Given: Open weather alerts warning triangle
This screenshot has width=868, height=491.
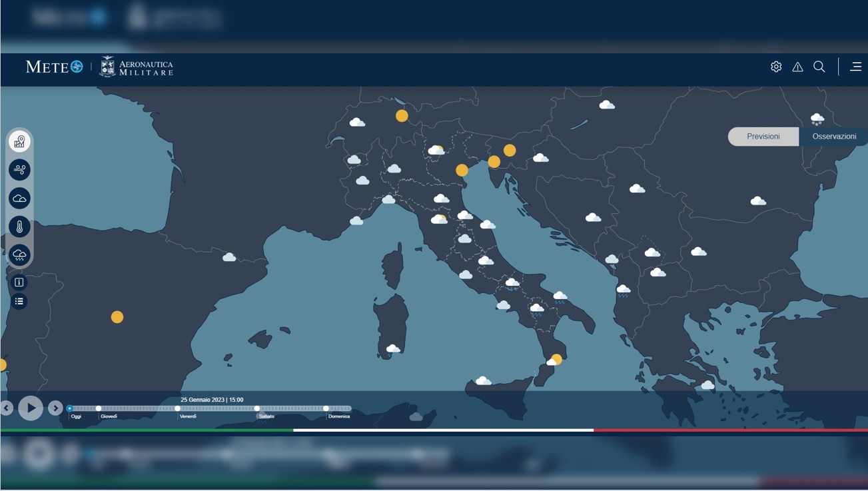Looking at the screenshot, I should [x=797, y=67].
